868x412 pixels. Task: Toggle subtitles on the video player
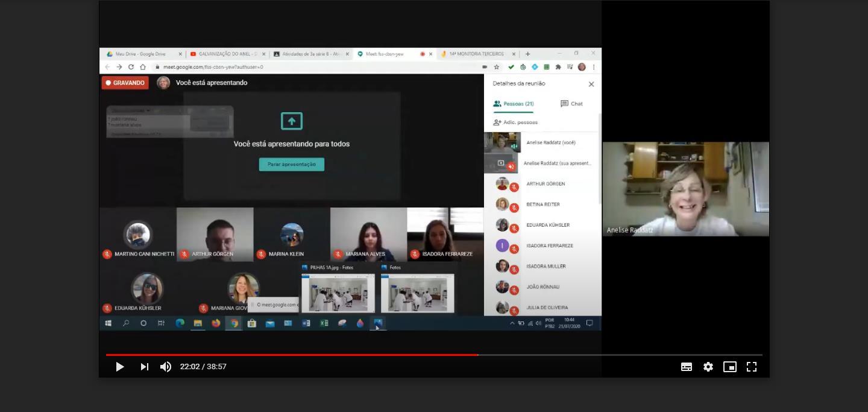[686, 367]
